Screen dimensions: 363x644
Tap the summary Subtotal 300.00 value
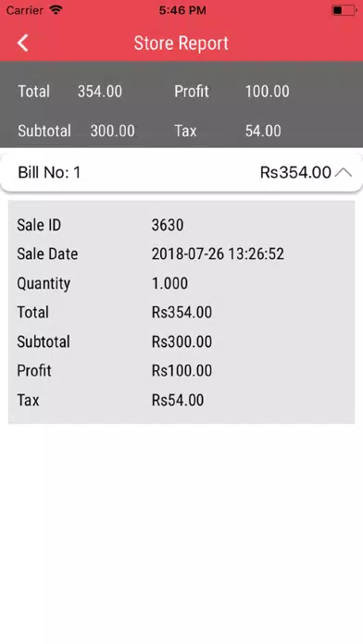[x=113, y=130]
